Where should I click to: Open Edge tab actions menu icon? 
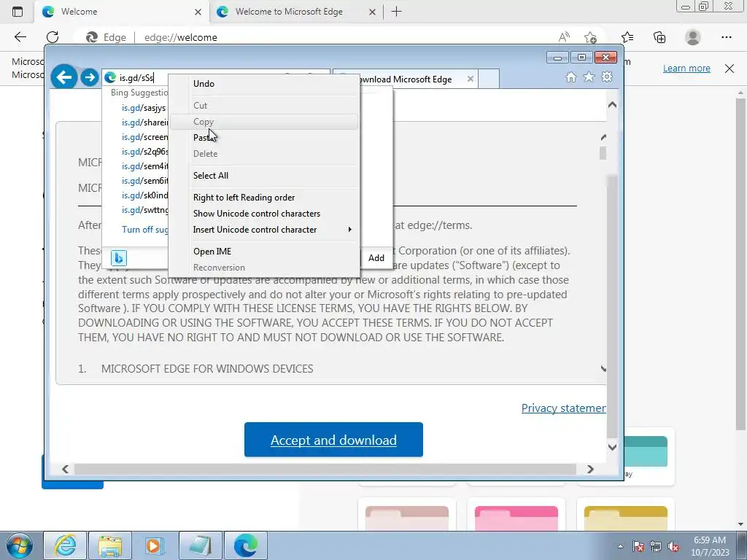tap(18, 12)
